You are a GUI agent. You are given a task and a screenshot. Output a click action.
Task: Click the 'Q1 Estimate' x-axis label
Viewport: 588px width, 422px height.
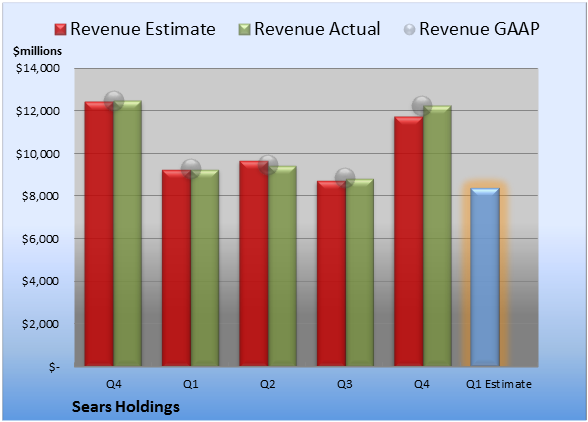[499, 384]
